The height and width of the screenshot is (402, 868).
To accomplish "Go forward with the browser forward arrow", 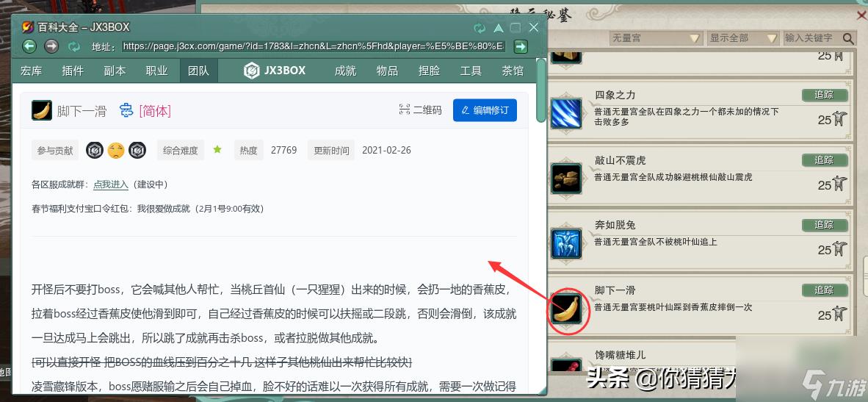I will [x=51, y=46].
